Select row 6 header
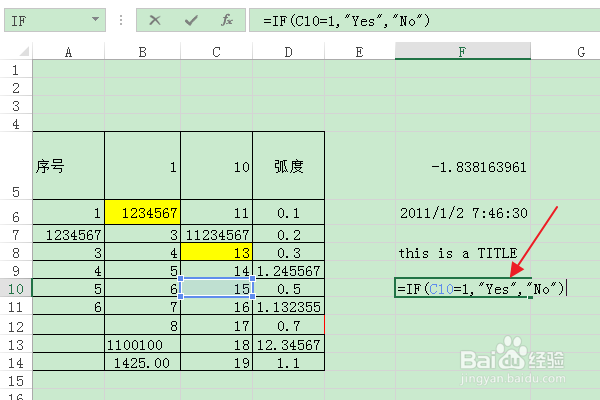Image resolution: width=600 pixels, height=400 pixels. [16, 212]
